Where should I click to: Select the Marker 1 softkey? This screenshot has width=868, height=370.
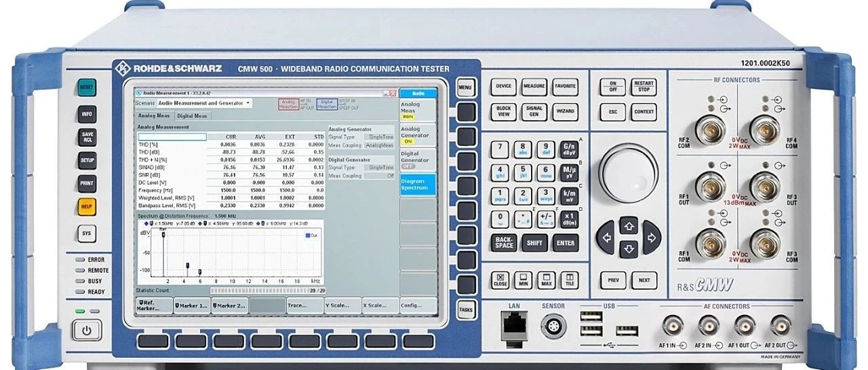point(191,306)
